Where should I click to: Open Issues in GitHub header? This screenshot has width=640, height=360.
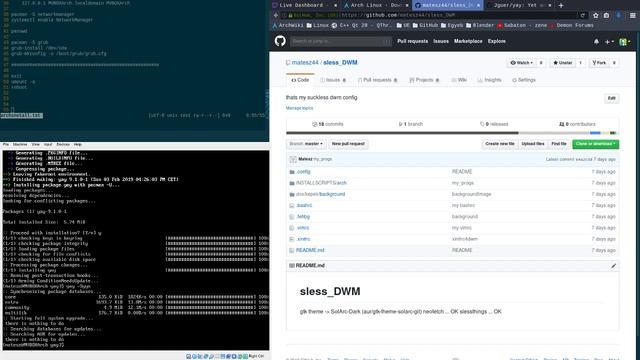(441, 41)
